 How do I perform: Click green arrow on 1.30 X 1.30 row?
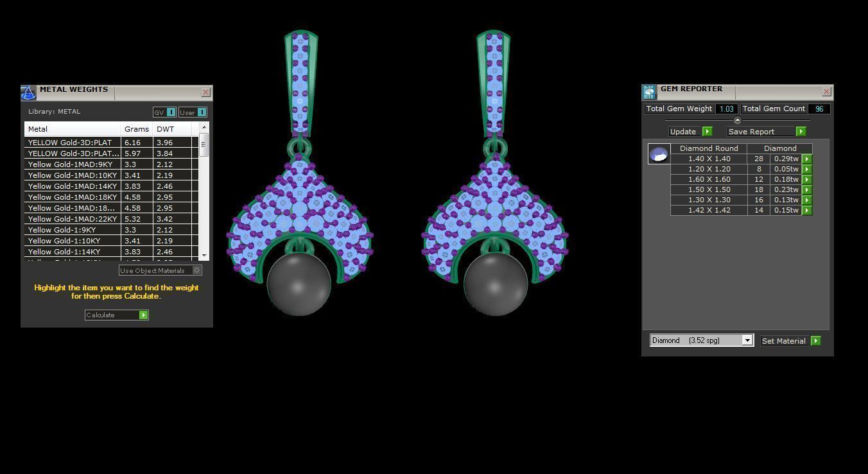tap(807, 200)
